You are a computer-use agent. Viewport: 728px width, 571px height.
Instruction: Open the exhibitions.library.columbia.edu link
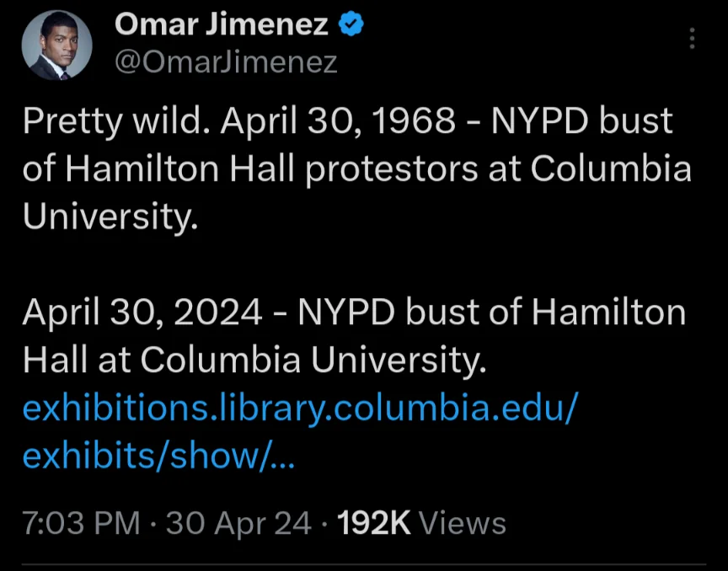click(300, 408)
